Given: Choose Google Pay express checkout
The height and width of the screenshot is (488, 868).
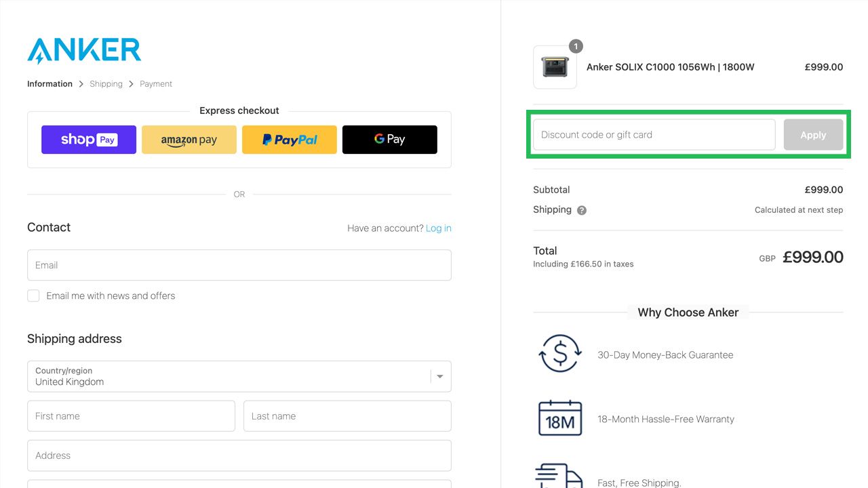Looking at the screenshot, I should click(390, 140).
